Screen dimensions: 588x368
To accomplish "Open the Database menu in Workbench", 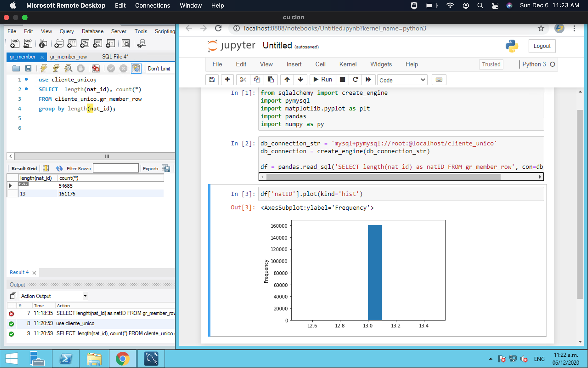I will point(92,32).
